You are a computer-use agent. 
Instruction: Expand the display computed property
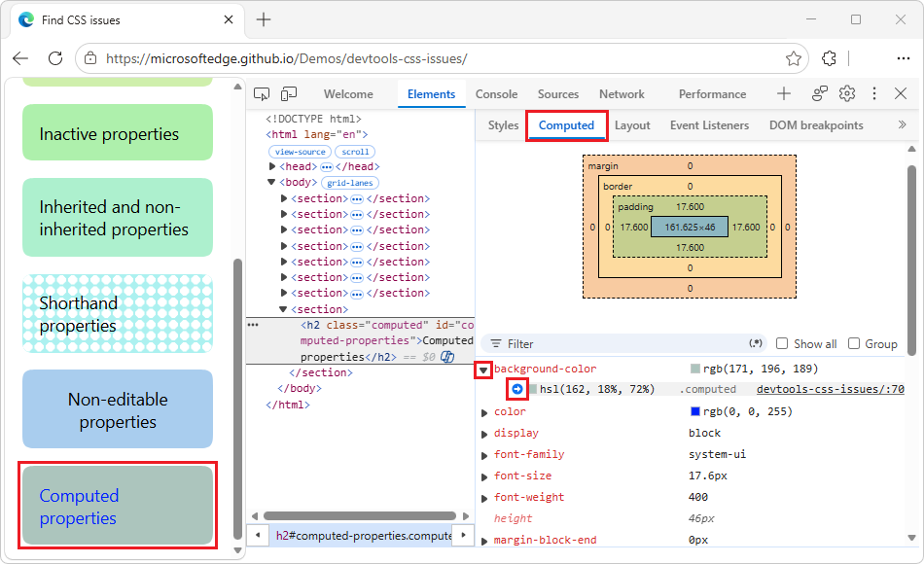[x=484, y=434]
